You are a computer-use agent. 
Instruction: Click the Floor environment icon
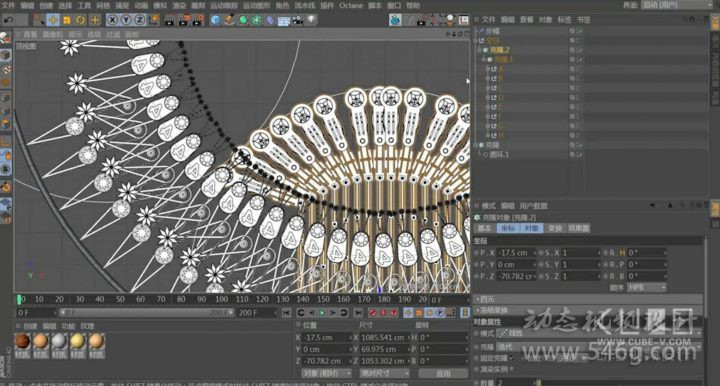(x=284, y=21)
